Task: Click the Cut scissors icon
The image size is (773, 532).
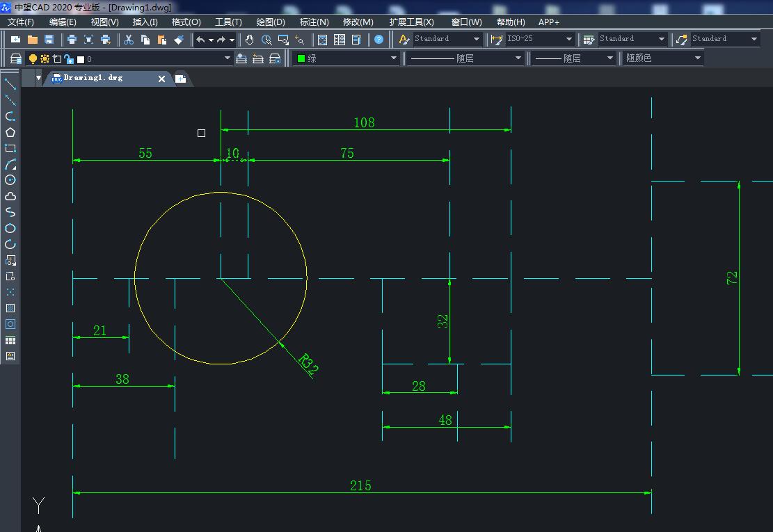Action: click(129, 40)
